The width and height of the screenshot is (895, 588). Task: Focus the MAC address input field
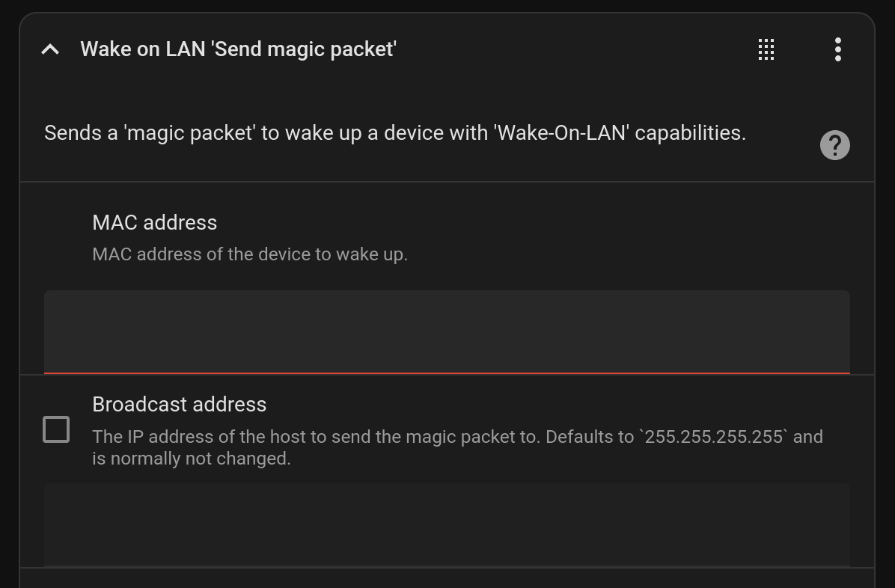pos(447,332)
